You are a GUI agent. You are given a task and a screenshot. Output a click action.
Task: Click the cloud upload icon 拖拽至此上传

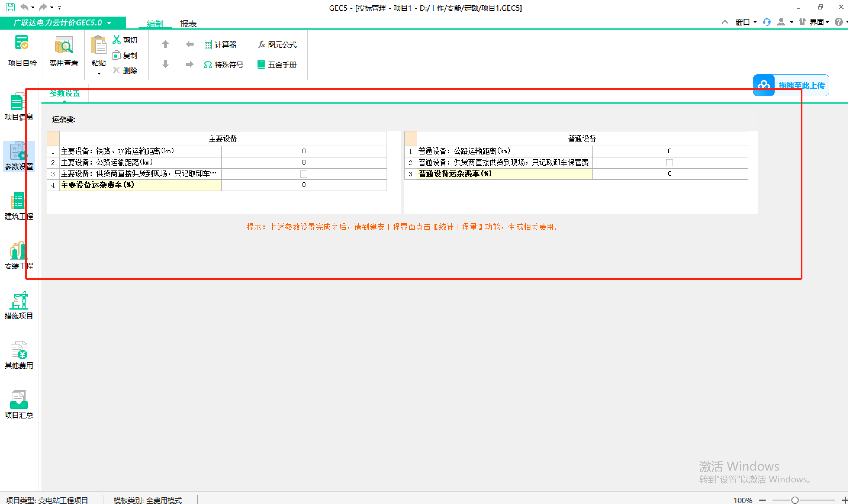[764, 85]
